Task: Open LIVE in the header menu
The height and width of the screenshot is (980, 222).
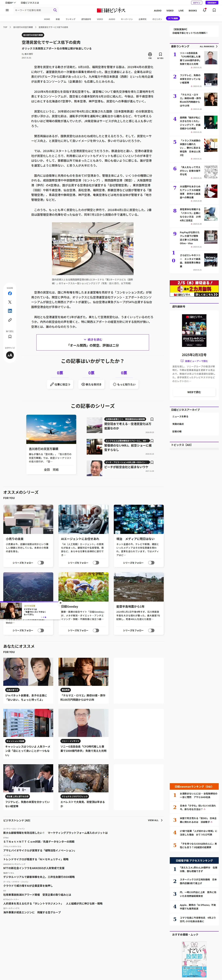Action: pyautogui.click(x=181, y=11)
